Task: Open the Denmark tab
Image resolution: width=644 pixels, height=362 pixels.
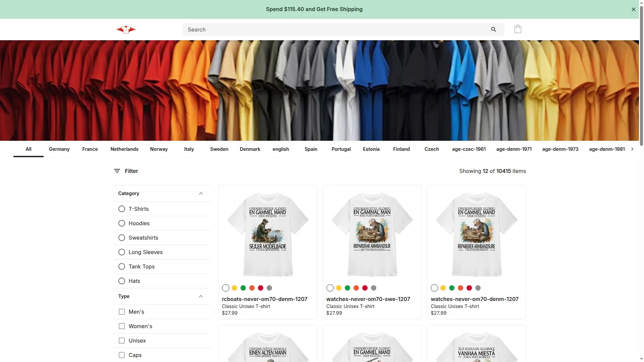Action: tap(250, 149)
